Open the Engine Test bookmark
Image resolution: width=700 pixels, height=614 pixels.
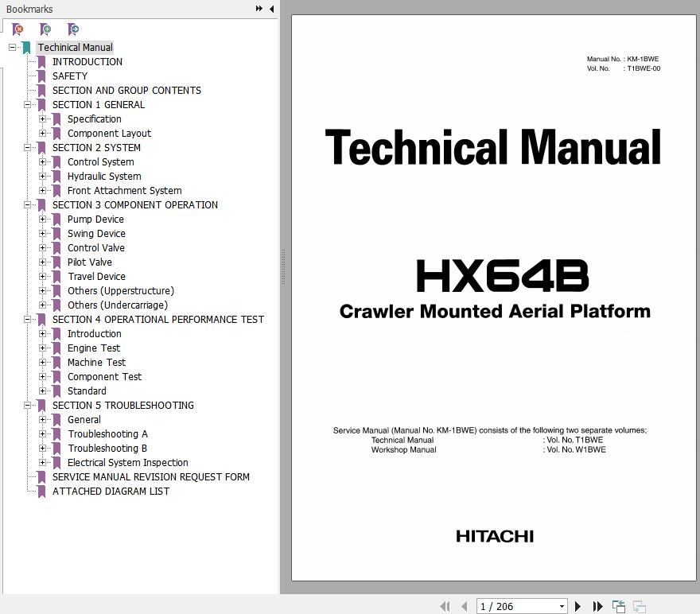coord(94,348)
